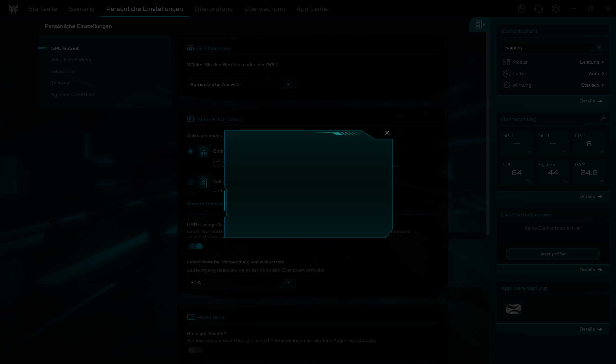This screenshot has height=364, width=616.
Task: Click the Modus grid icon
Action: click(x=506, y=62)
